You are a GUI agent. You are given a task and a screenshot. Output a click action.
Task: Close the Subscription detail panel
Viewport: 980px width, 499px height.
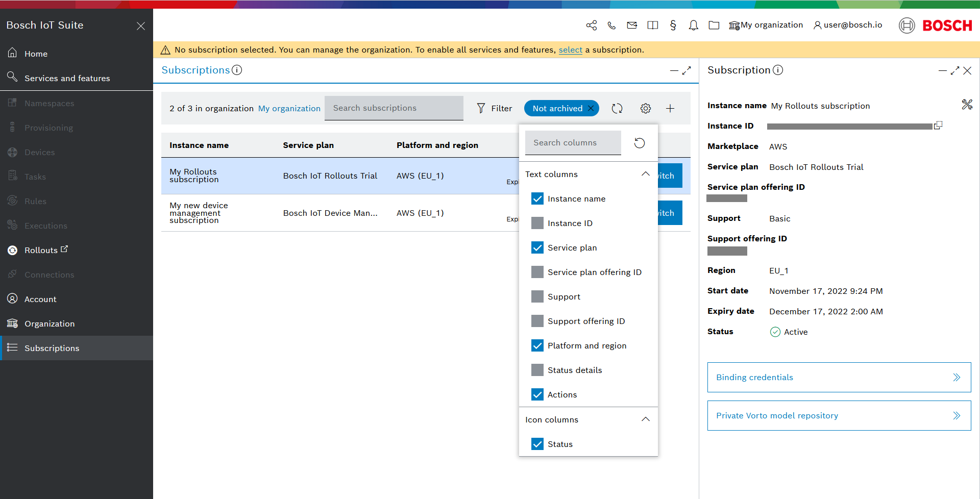[967, 70]
